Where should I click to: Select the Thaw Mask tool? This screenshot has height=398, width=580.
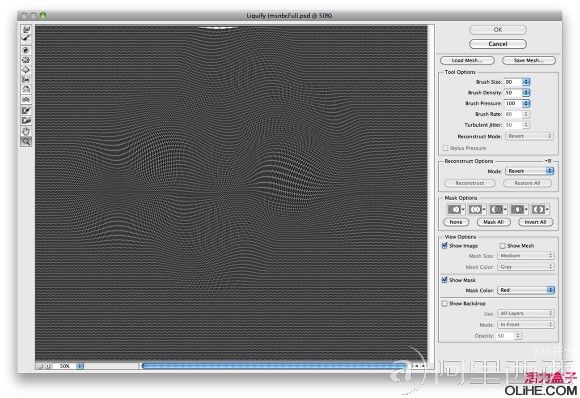click(x=26, y=121)
